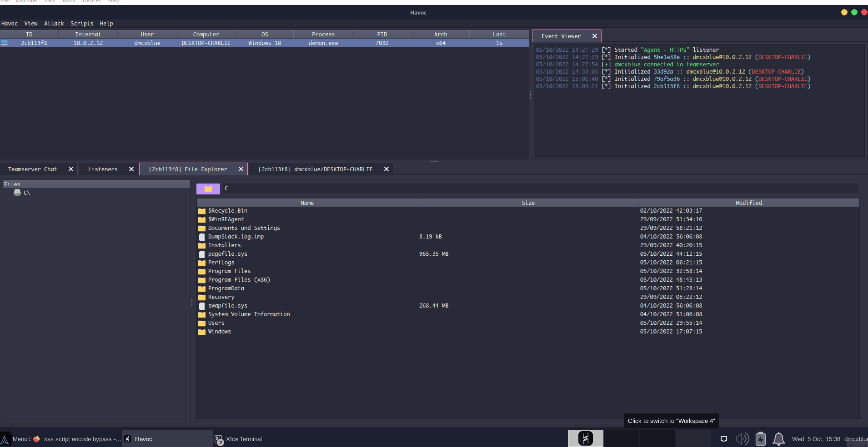Open Xfce Terminal from the taskbar

220,439
